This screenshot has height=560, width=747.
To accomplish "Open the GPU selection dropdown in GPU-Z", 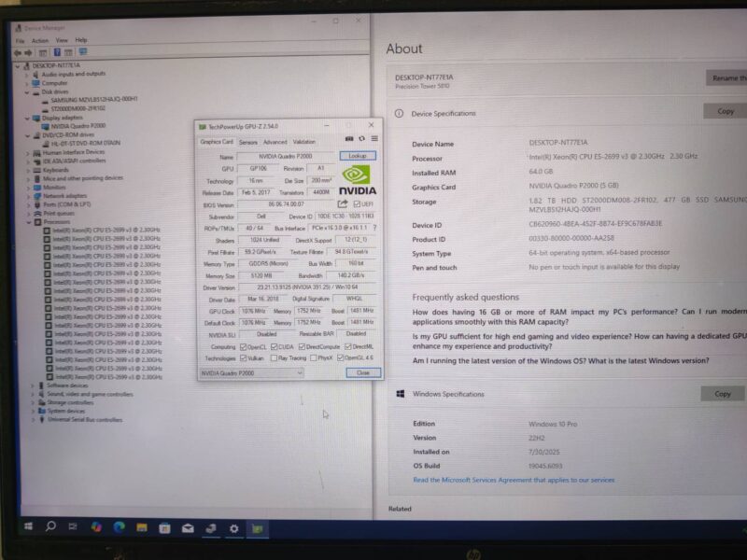I will [x=251, y=372].
